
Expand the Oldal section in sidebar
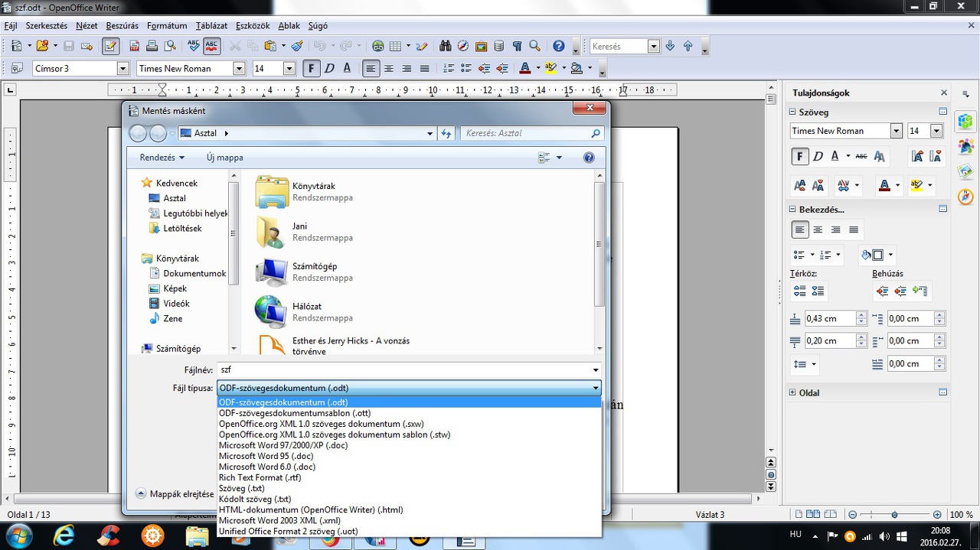793,392
